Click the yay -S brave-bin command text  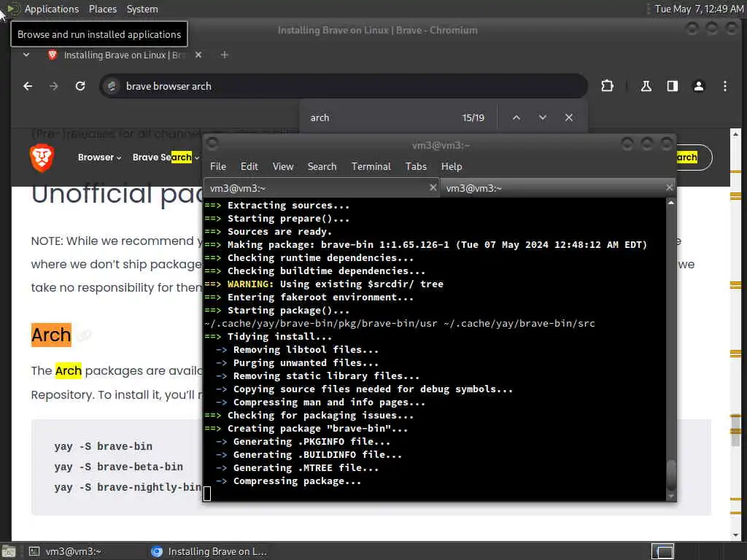coord(104,446)
